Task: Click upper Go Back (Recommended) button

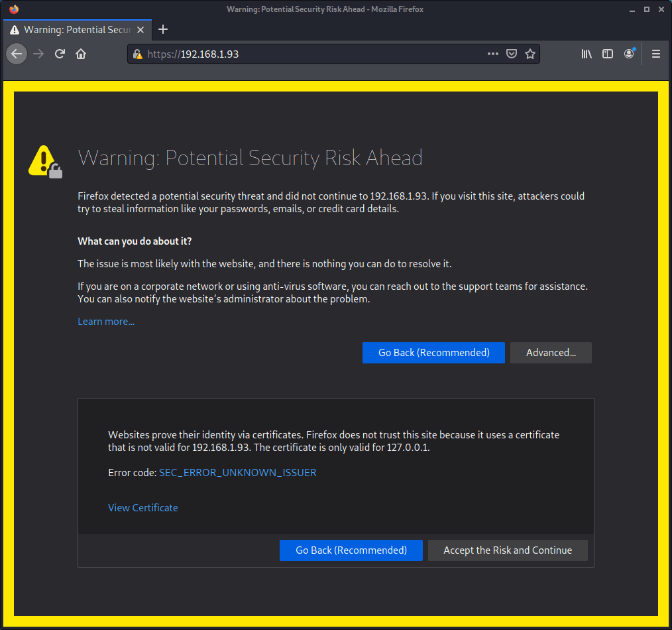Action: 433,353
